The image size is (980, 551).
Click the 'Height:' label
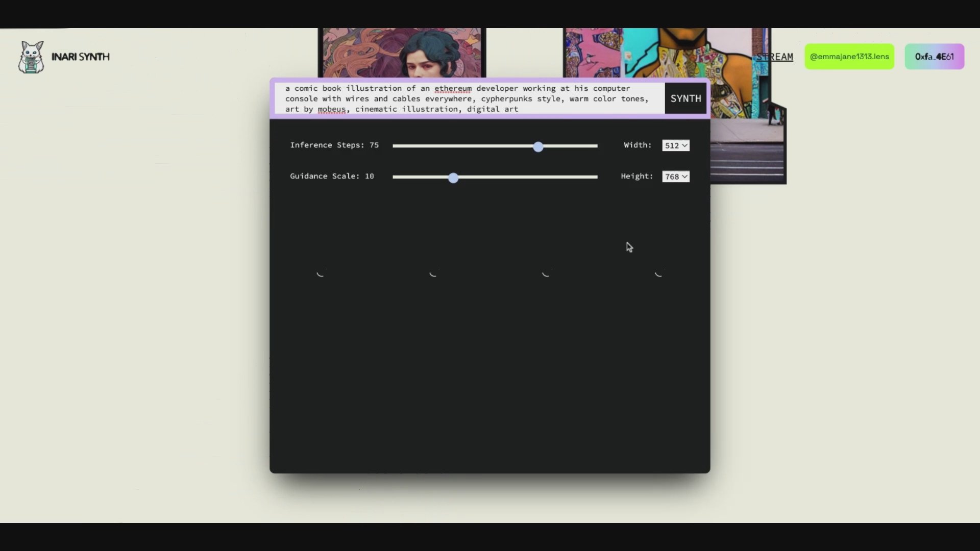point(637,177)
